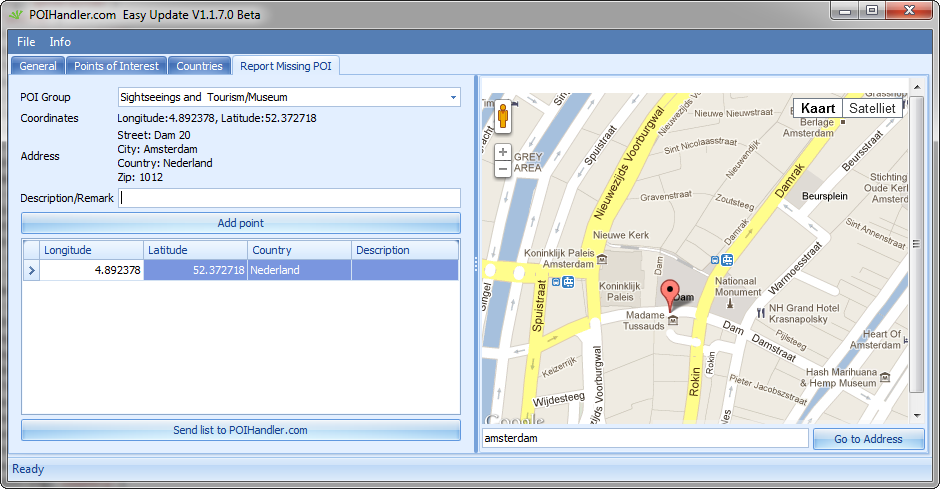
Task: Click the Nieuwe Kerk map label
Action: 621,235
